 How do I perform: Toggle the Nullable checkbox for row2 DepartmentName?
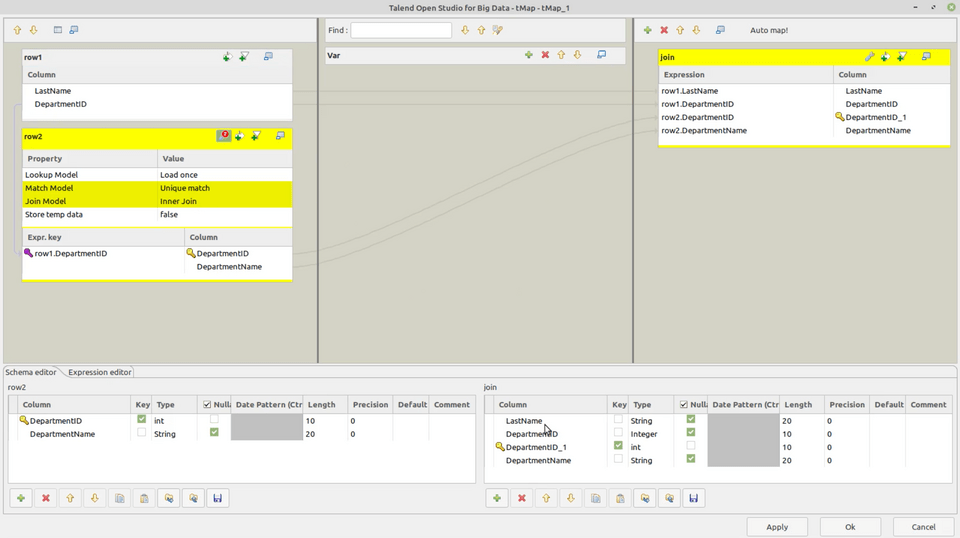pyautogui.click(x=214, y=432)
